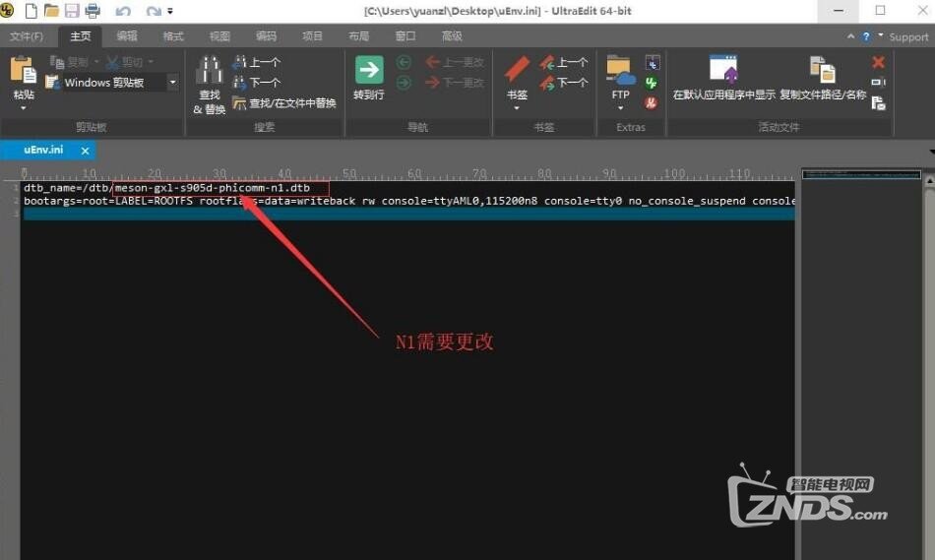935x560 pixels.
Task: Click the column ruler above the text
Action: click(407, 173)
